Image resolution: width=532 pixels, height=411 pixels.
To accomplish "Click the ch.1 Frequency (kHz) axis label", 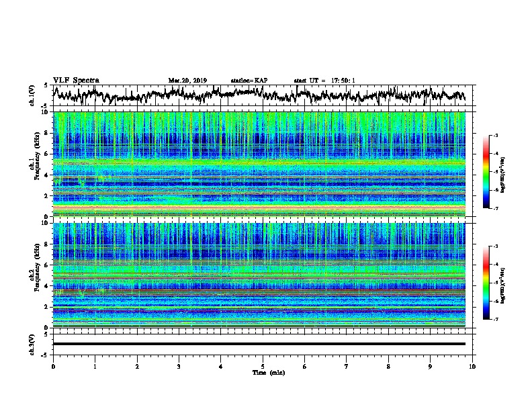I will [x=35, y=156].
